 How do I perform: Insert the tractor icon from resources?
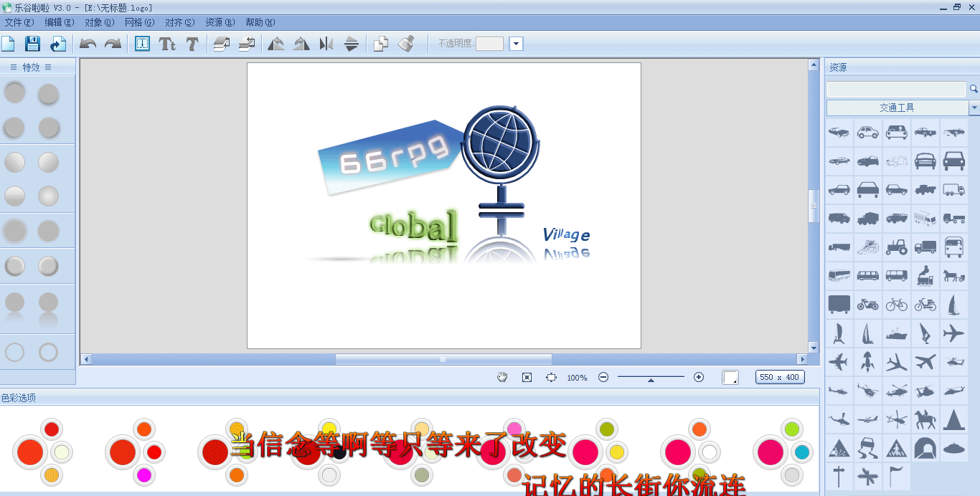pyautogui.click(x=897, y=247)
